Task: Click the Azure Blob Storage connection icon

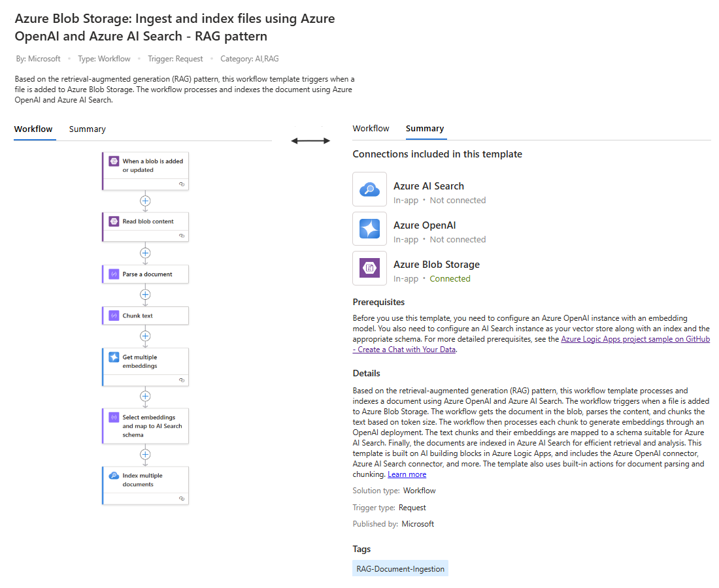Action: click(369, 268)
